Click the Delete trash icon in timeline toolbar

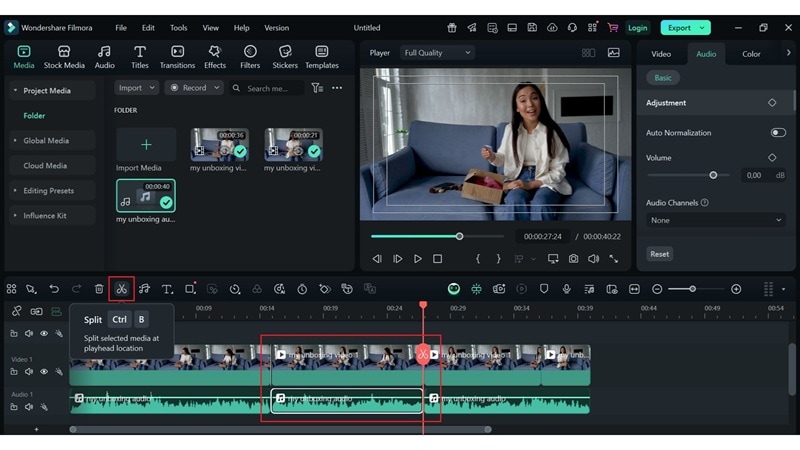pos(99,289)
